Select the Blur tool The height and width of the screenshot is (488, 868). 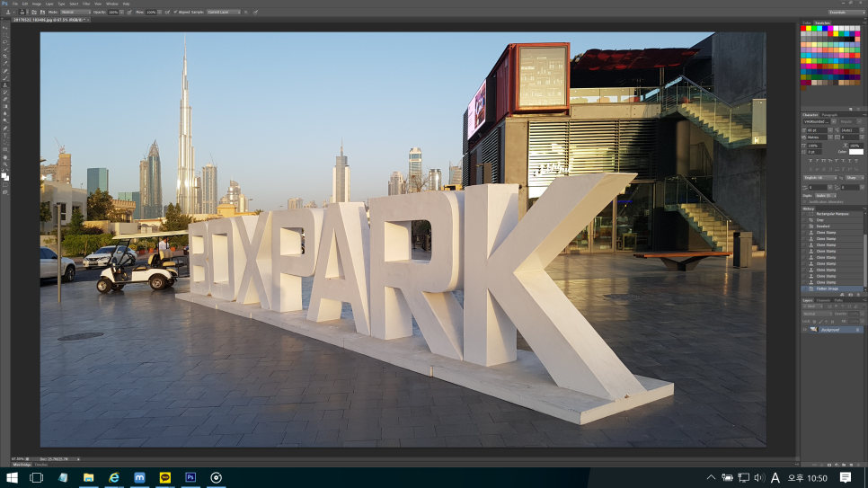point(5,113)
